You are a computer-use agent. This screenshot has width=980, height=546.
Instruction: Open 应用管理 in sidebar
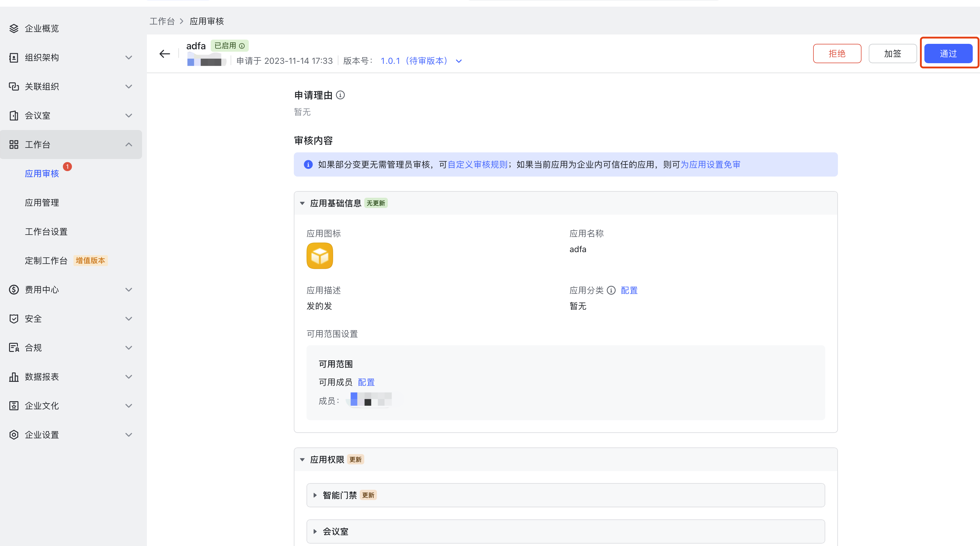click(x=42, y=203)
